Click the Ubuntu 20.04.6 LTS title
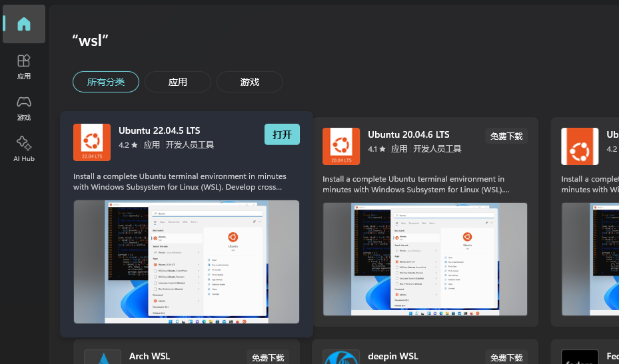 pyautogui.click(x=408, y=134)
